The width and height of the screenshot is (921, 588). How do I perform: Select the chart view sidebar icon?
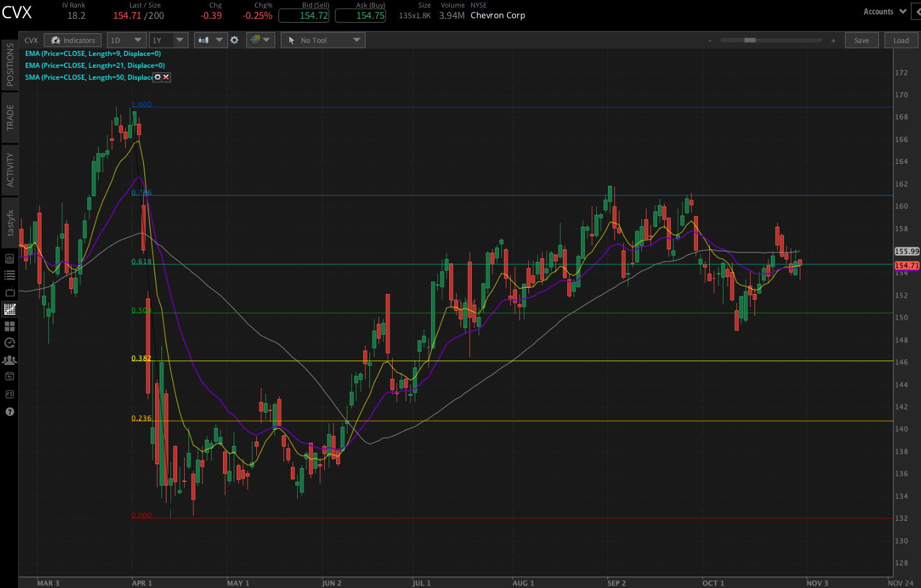tap(9, 309)
